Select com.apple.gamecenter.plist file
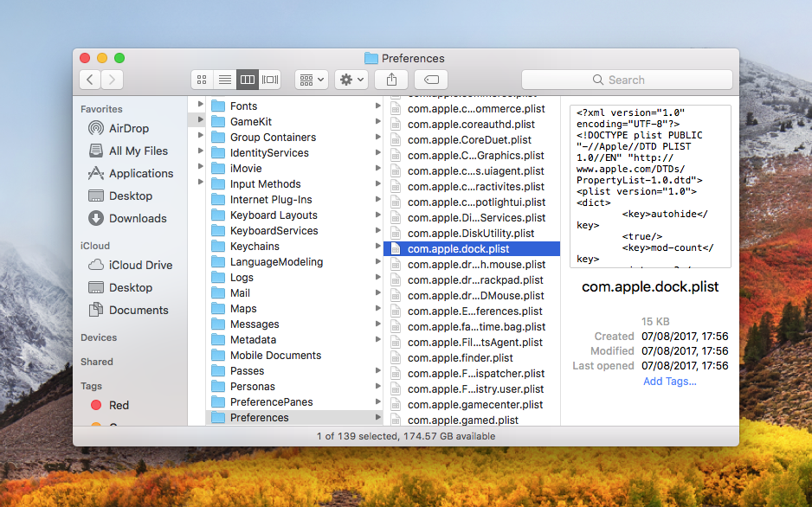 pos(472,405)
